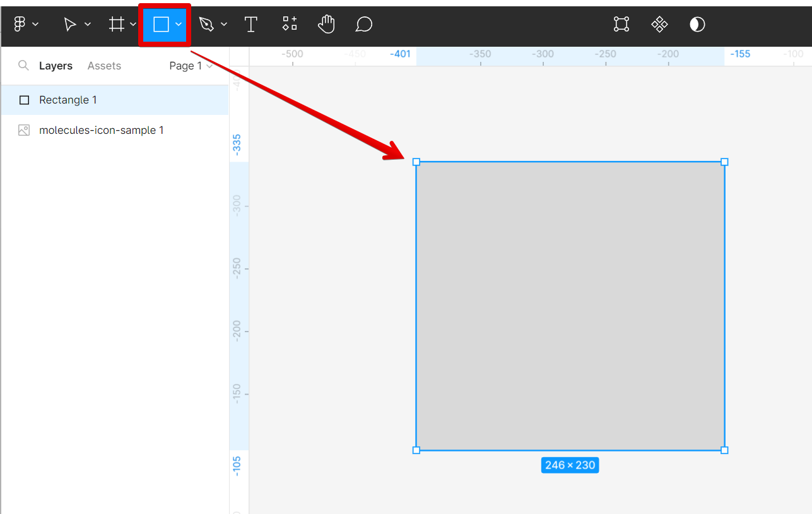Click the Layers tab label
The height and width of the screenshot is (514, 812).
click(x=56, y=65)
